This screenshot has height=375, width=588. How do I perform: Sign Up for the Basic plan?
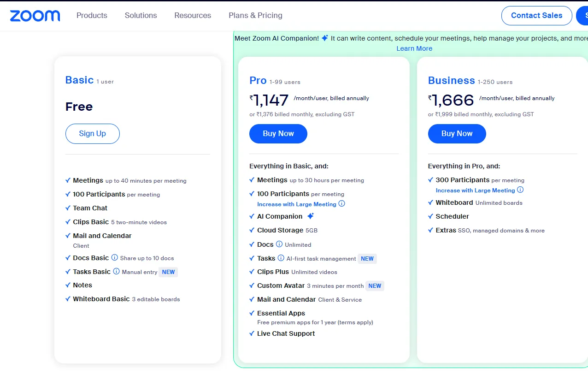[92, 134]
